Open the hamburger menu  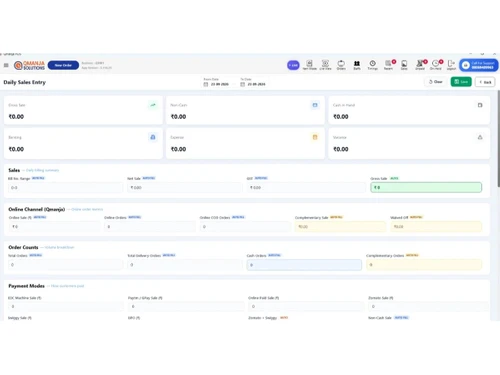coord(6,65)
